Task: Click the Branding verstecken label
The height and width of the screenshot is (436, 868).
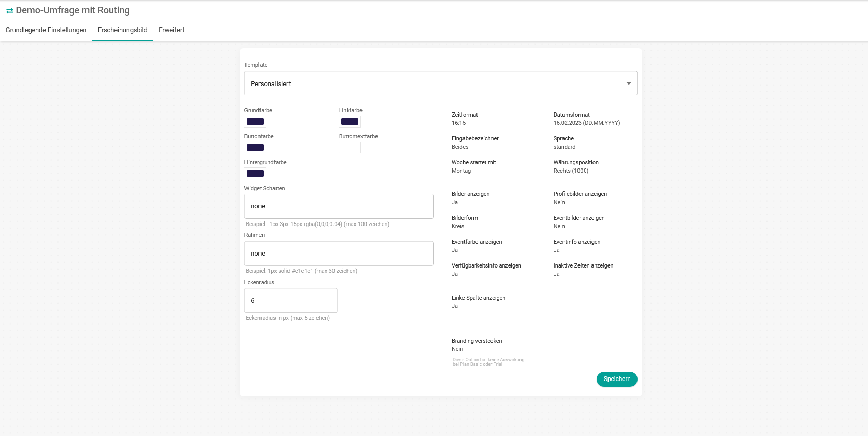Action: pyautogui.click(x=476, y=341)
